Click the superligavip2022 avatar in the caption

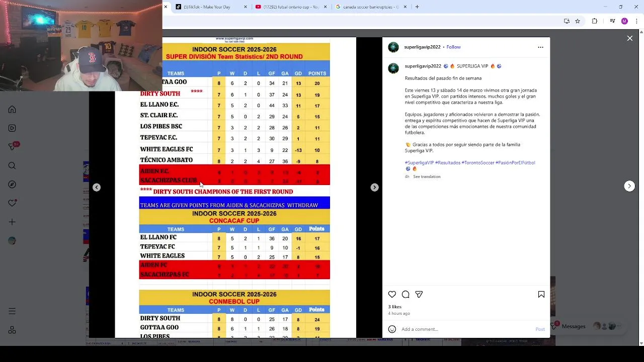(393, 68)
